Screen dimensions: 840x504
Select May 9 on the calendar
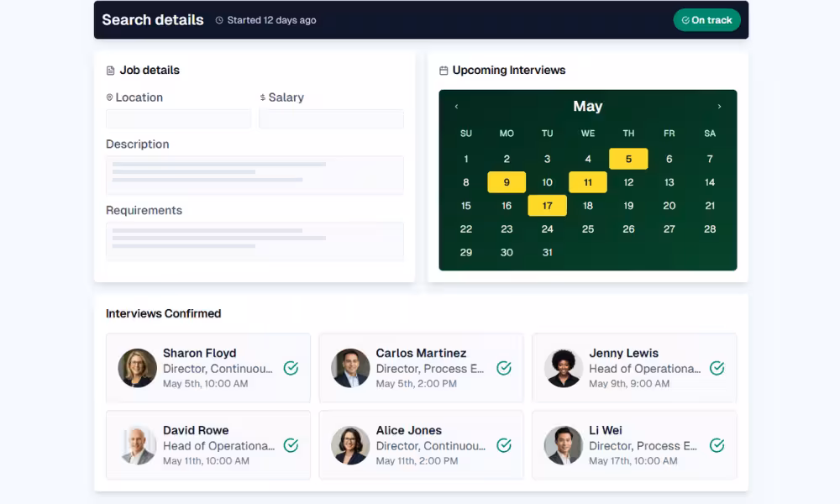pyautogui.click(x=507, y=181)
